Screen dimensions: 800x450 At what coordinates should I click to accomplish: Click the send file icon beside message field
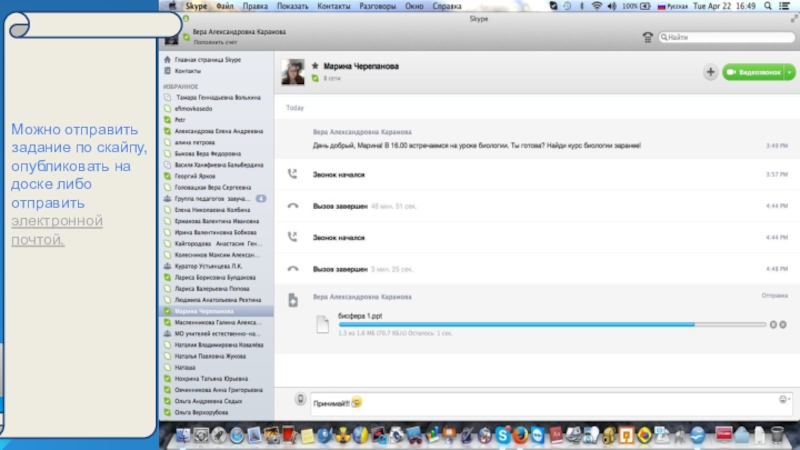(x=300, y=400)
